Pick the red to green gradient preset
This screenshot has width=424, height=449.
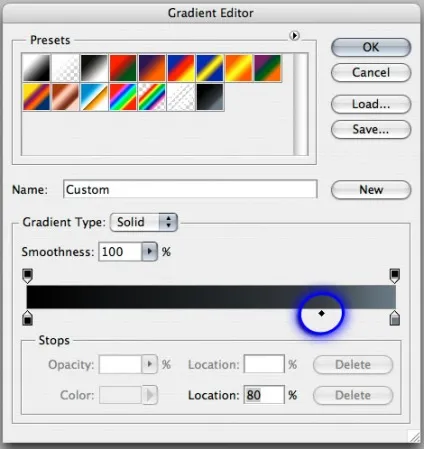(x=123, y=68)
